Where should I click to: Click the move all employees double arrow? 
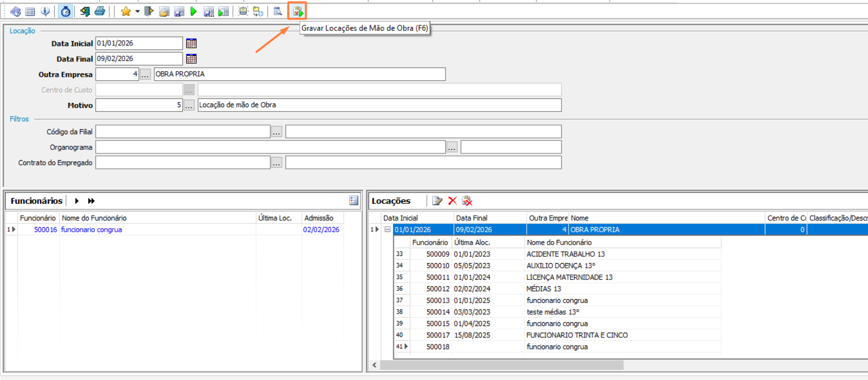click(x=91, y=201)
